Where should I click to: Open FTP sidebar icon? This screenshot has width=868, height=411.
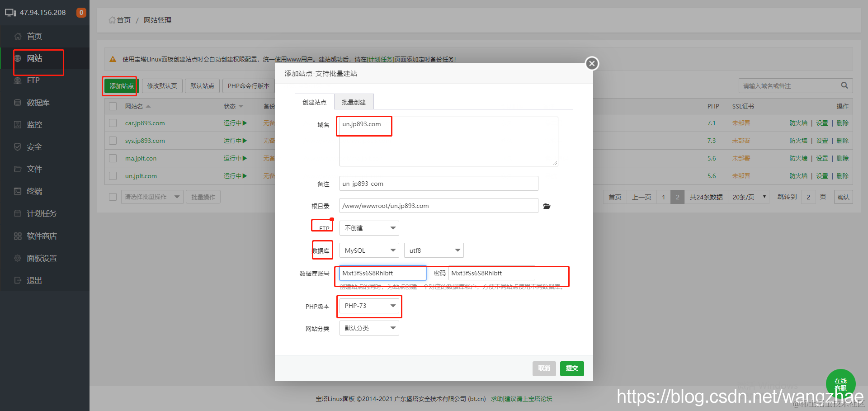18,80
